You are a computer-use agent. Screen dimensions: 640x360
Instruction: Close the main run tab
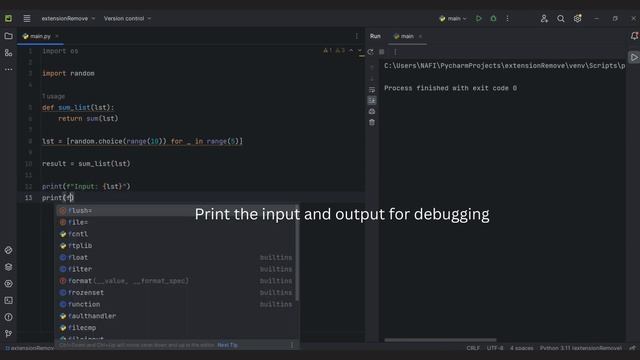pyautogui.click(x=420, y=36)
